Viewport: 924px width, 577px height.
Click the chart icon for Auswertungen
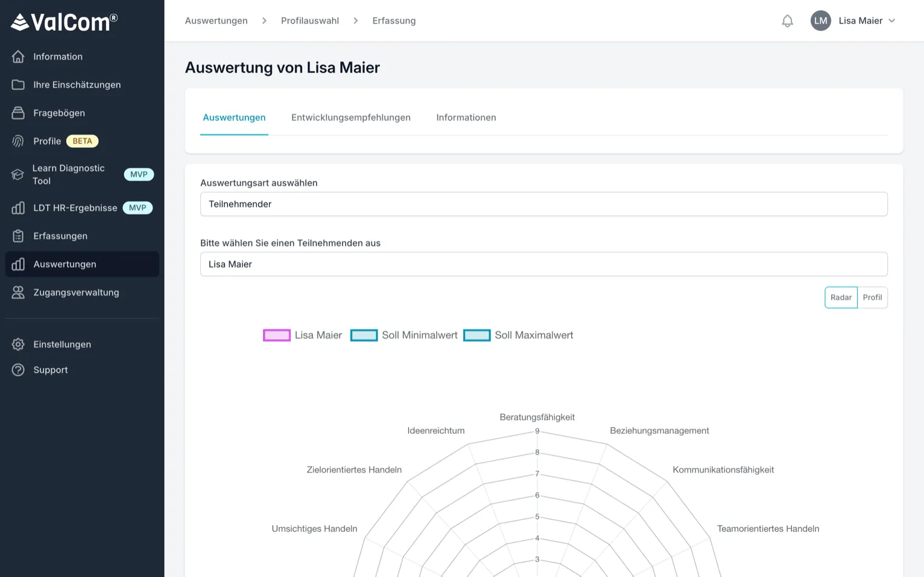point(18,264)
